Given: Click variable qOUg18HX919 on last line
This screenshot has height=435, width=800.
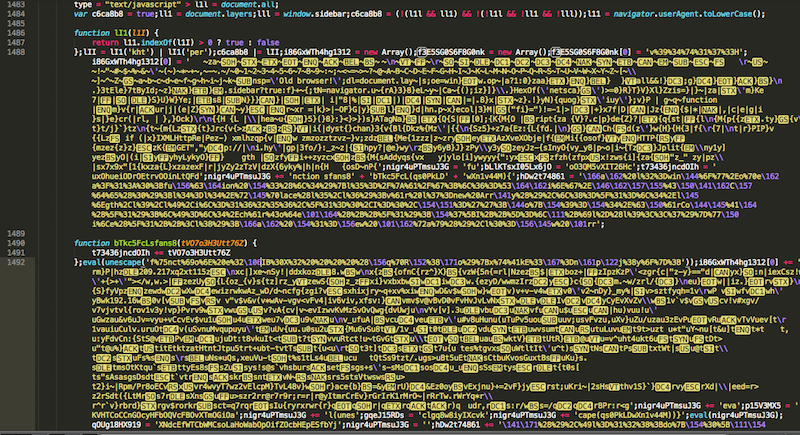Looking at the screenshot, I should pyautogui.click(x=117, y=425).
